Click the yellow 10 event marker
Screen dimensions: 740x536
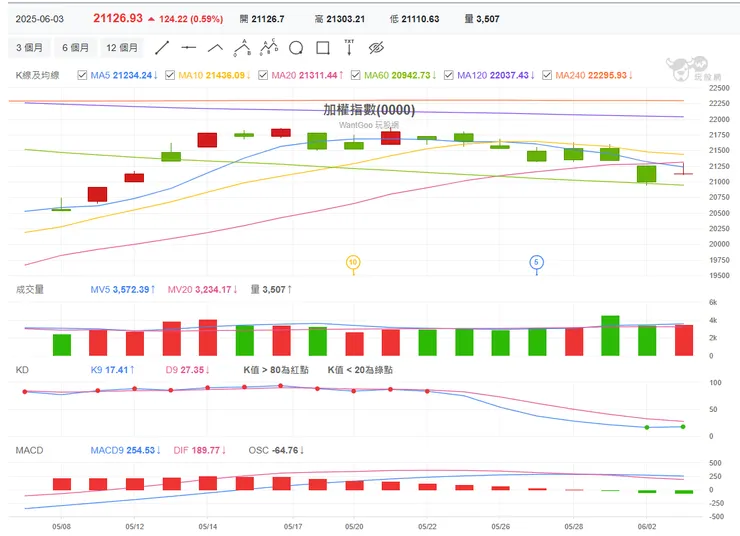353,262
